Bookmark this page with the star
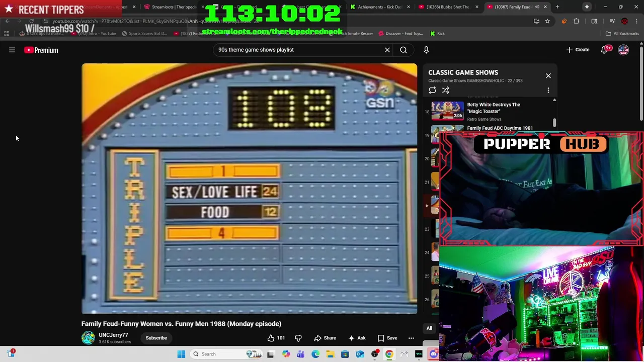 (x=547, y=21)
